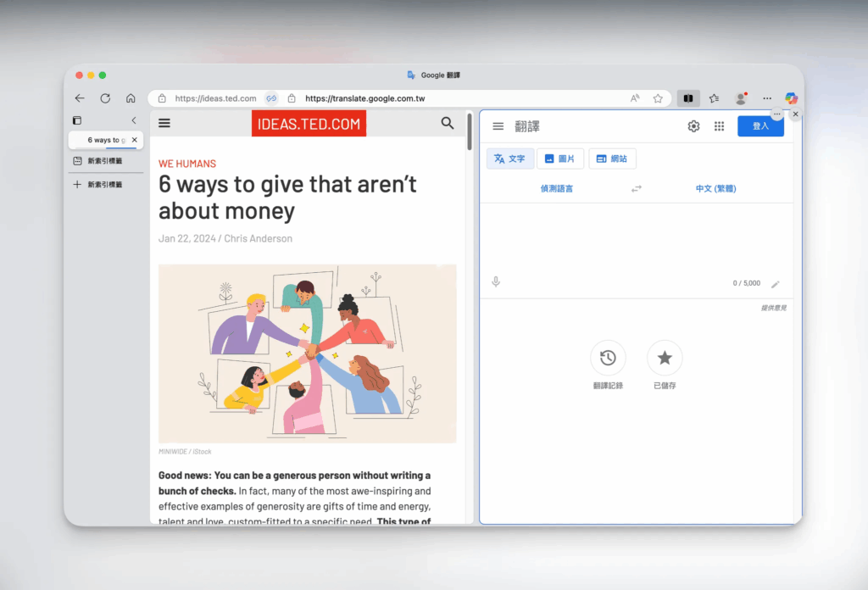Collapse the vertical tabs pane

pyautogui.click(x=133, y=120)
